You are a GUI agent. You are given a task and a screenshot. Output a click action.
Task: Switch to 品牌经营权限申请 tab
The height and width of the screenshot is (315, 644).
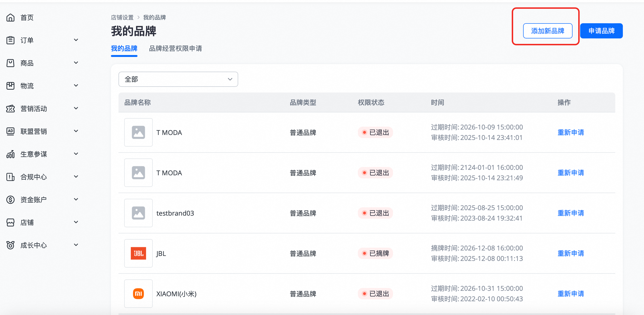(175, 48)
